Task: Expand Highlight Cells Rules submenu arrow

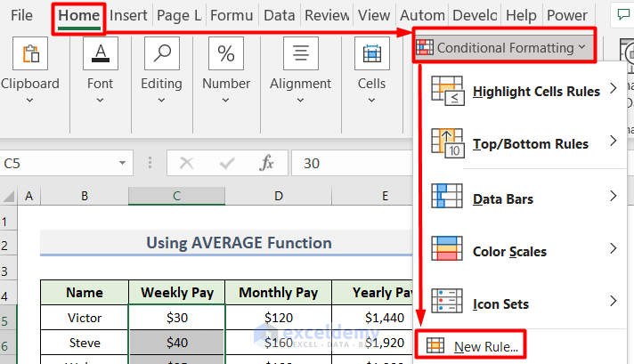Action: (x=614, y=88)
